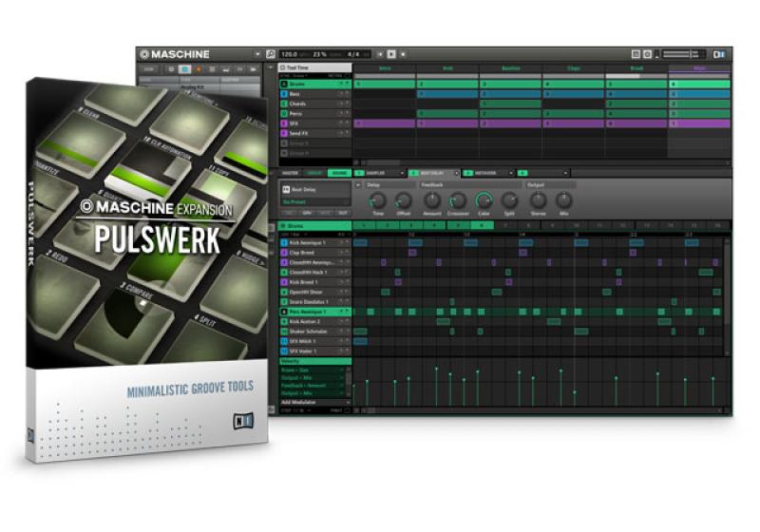
Task: Select the Main scene tab
Action: coord(699,69)
